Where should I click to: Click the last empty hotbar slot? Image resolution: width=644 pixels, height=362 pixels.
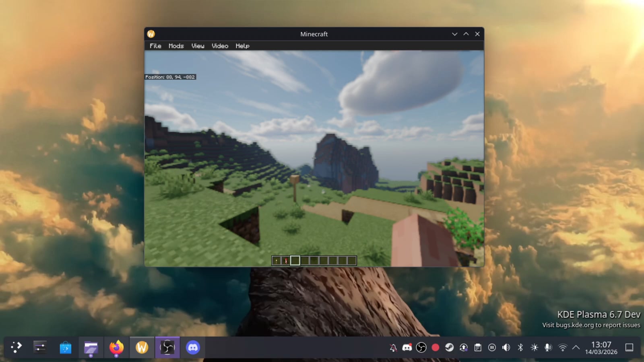tap(352, 261)
